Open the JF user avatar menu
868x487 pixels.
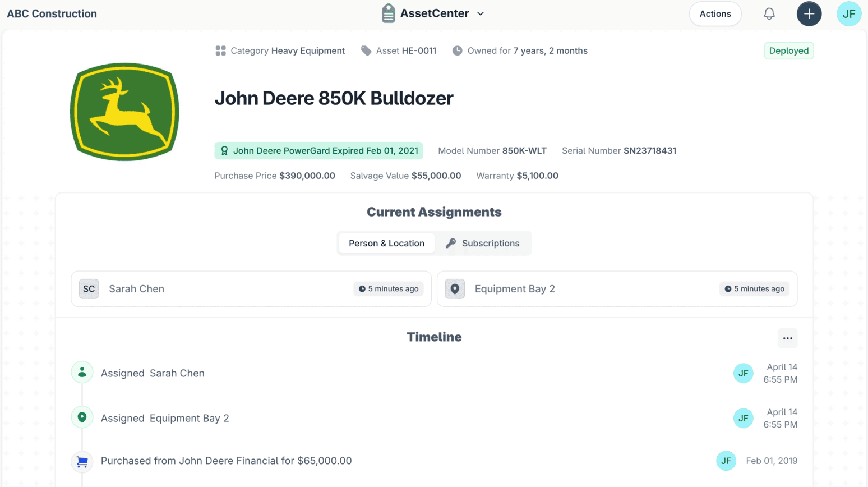click(849, 13)
